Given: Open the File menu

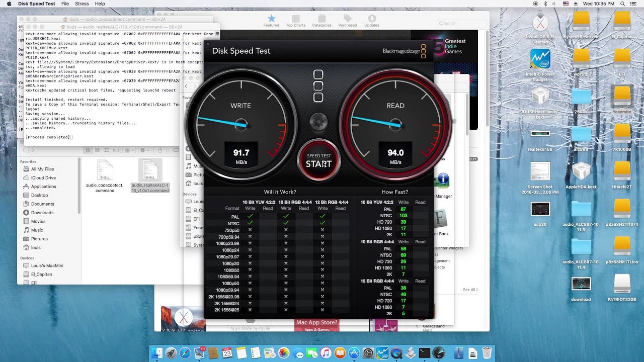Looking at the screenshot, I should click(65, 4).
